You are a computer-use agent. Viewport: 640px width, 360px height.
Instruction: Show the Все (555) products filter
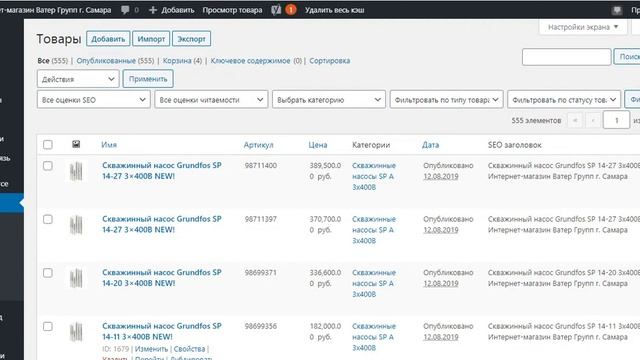[x=52, y=60]
